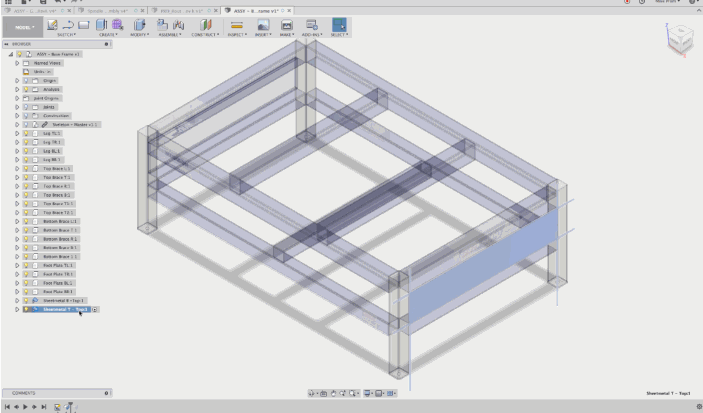Open the INSPECT menu

[237, 35]
